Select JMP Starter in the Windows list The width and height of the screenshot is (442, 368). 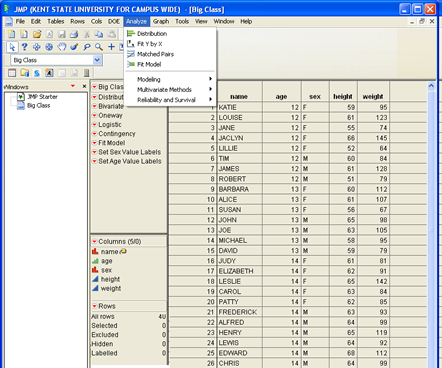click(x=42, y=97)
